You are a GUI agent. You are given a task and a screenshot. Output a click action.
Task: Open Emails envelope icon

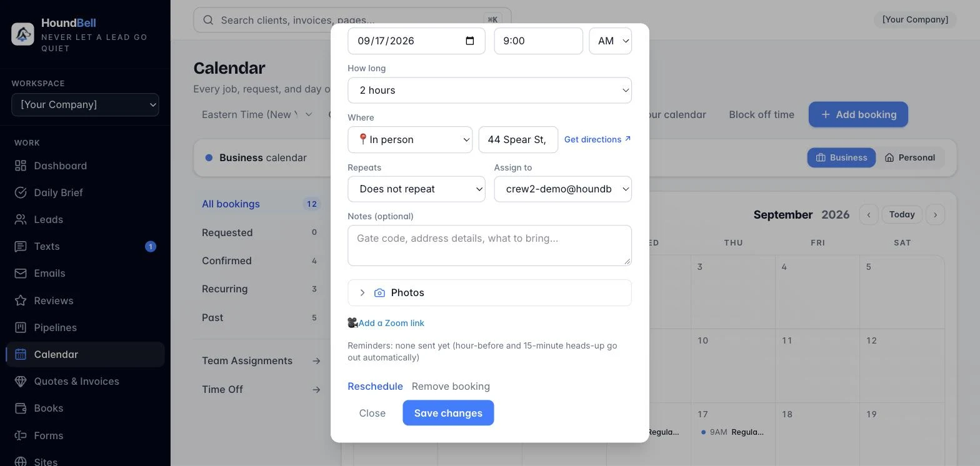[21, 273]
